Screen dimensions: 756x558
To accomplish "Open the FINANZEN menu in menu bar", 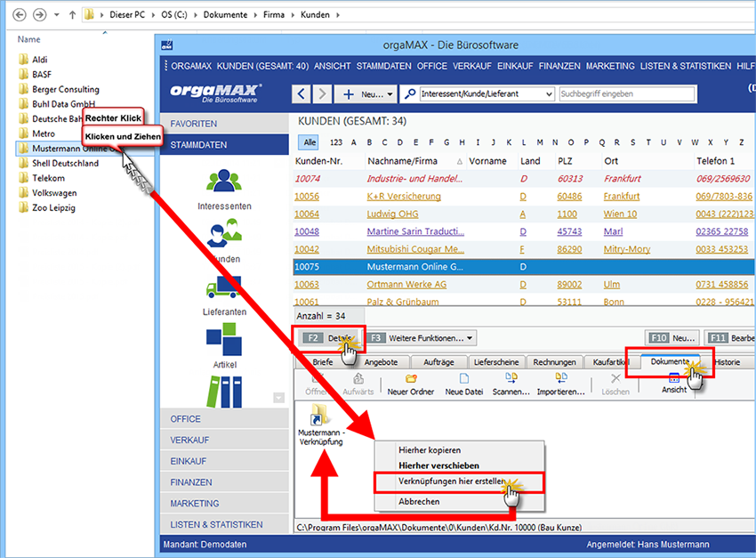I will tap(559, 66).
